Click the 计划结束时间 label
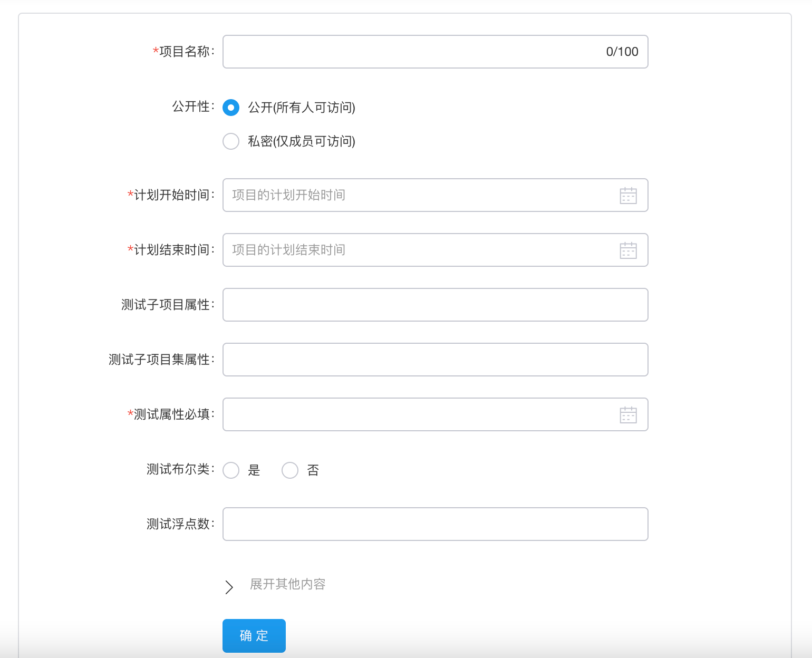Viewport: 812px width, 658px height. point(171,250)
